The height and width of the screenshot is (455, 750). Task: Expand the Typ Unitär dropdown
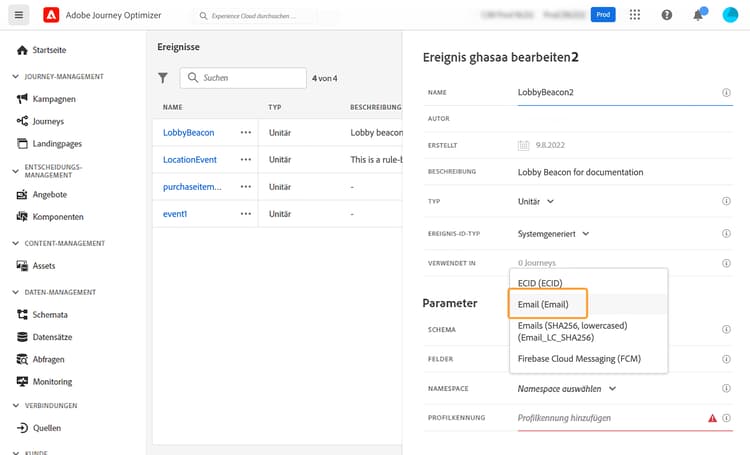pyautogui.click(x=536, y=202)
